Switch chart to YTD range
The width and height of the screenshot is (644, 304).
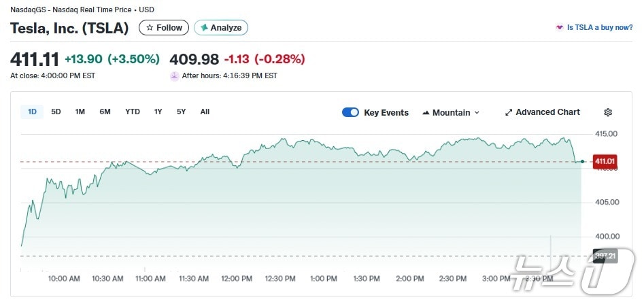click(133, 112)
